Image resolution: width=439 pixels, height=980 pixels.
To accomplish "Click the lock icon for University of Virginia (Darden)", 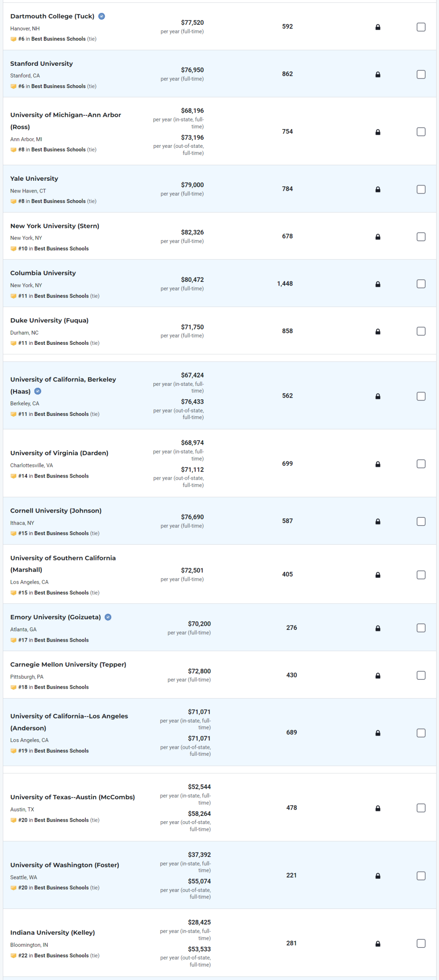I will coord(378,464).
